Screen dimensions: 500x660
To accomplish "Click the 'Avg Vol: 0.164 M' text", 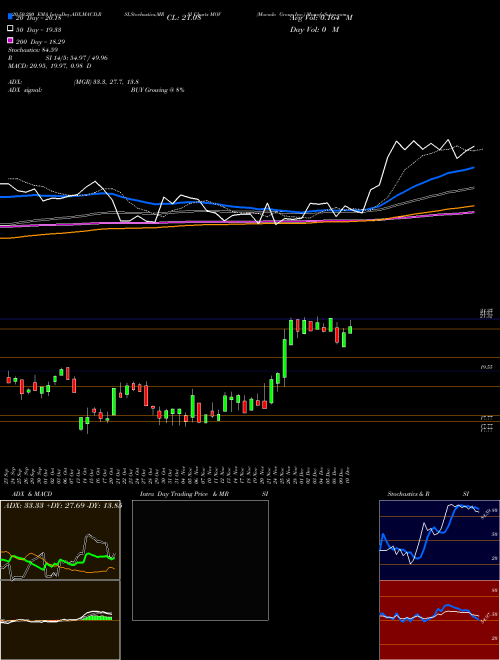I will (x=321, y=18).
